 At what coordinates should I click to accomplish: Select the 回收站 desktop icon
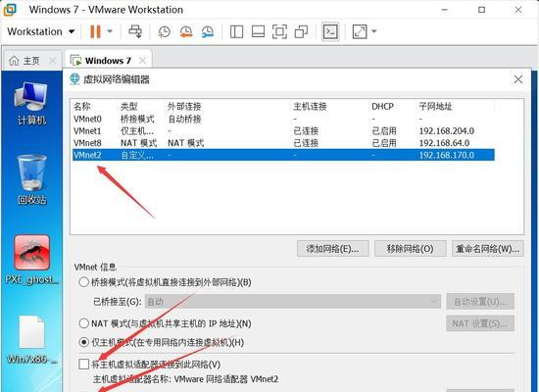(x=31, y=179)
